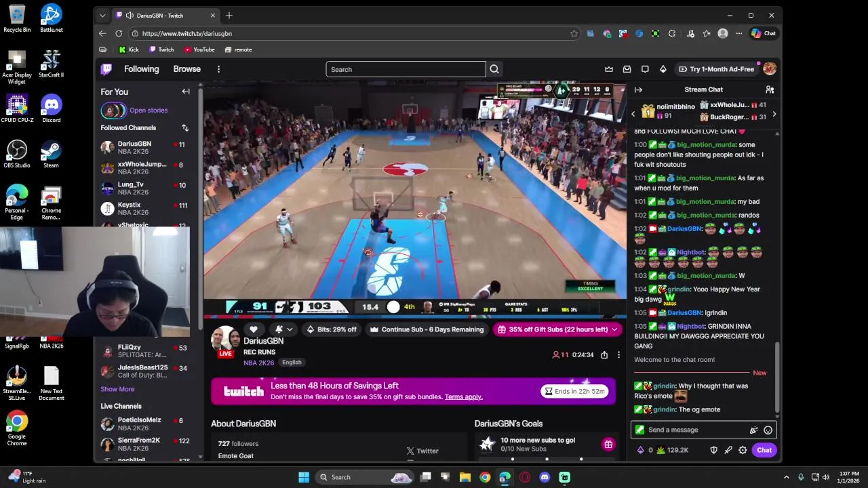868x488 pixels.
Task: Click Try 1-Month Ad-Free button
Action: (x=716, y=69)
